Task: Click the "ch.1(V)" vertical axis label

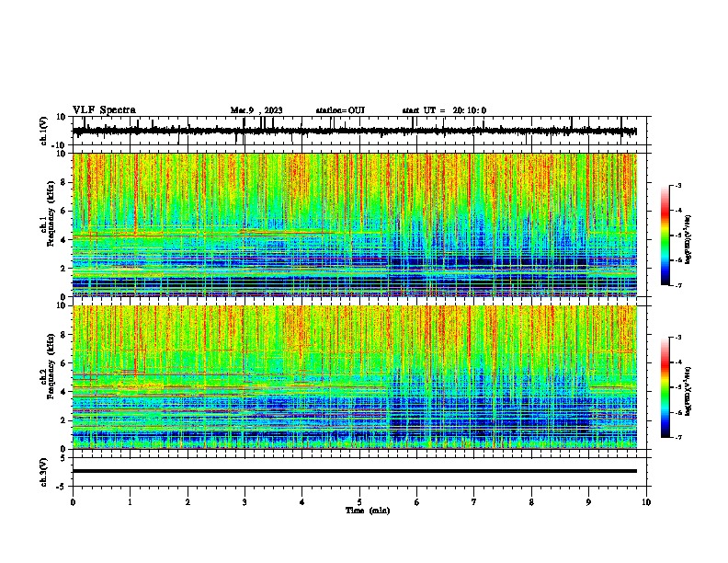Action: [44, 131]
